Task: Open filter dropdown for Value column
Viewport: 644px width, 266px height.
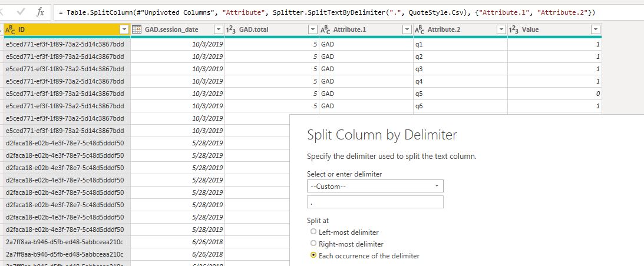Action: click(596, 29)
